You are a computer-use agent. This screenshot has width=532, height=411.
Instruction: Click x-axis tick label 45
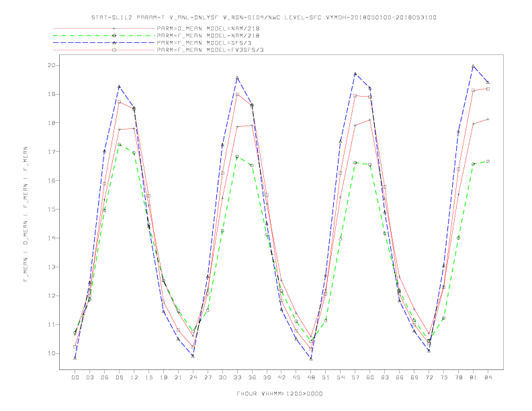click(296, 377)
